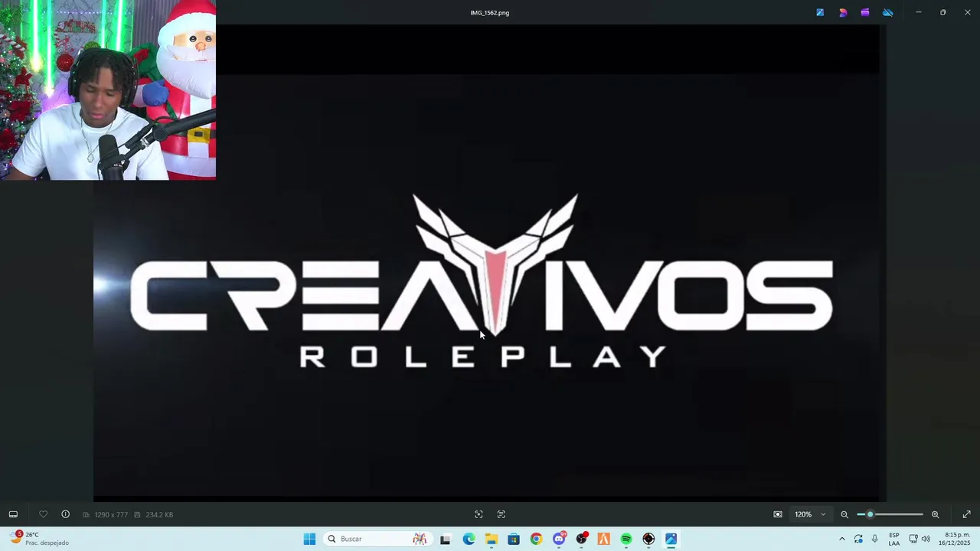Viewport: 980px width, 551px height.
Task: Switch the ESP LAA keyboard language
Action: [x=894, y=539]
